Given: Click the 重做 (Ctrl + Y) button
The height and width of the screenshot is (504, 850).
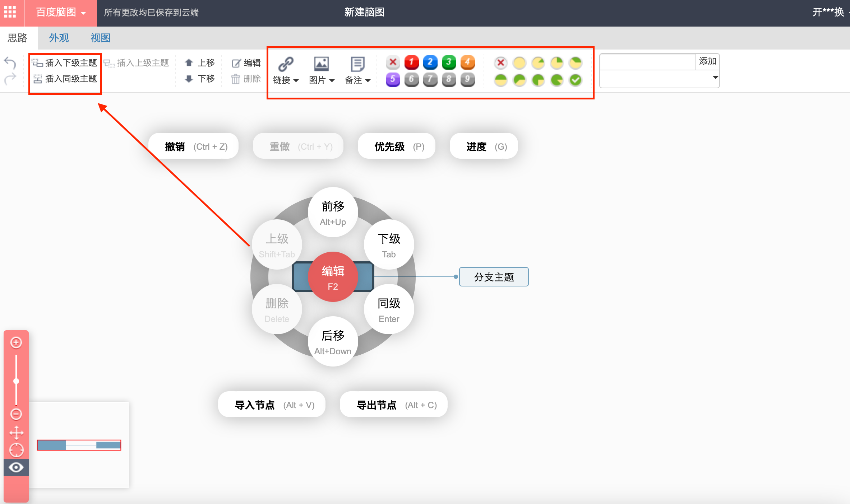Looking at the screenshot, I should coord(298,146).
